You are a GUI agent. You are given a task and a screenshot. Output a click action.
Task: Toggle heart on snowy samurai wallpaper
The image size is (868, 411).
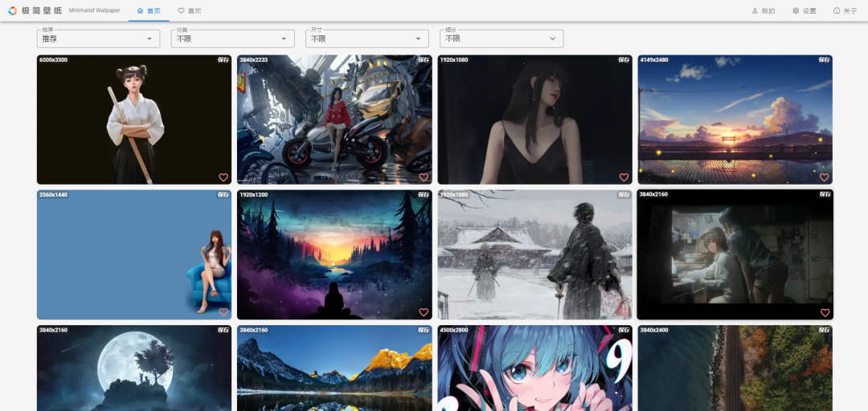pyautogui.click(x=624, y=312)
